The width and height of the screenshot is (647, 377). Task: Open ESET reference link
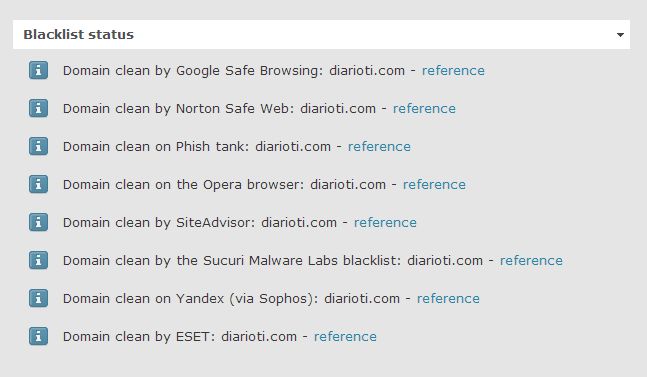[345, 337]
